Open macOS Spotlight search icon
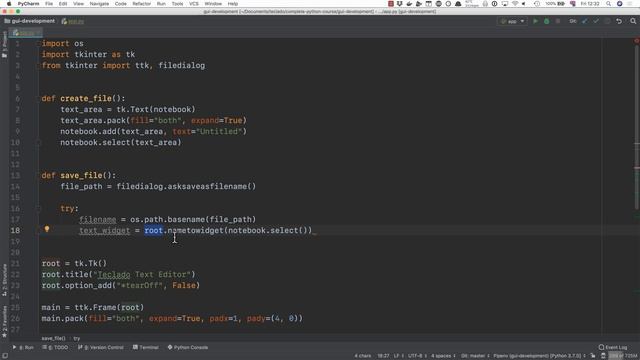This screenshot has height=360, width=640. 609,4
